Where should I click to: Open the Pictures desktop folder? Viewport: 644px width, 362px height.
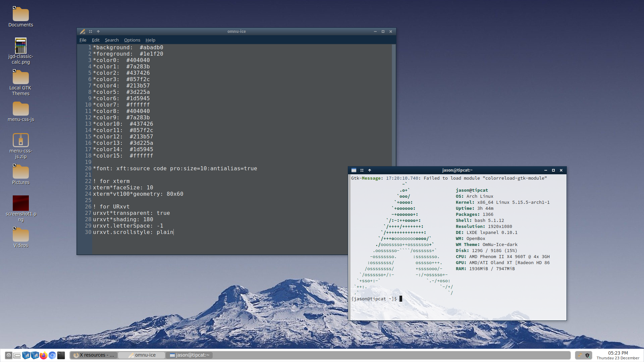[x=21, y=174]
